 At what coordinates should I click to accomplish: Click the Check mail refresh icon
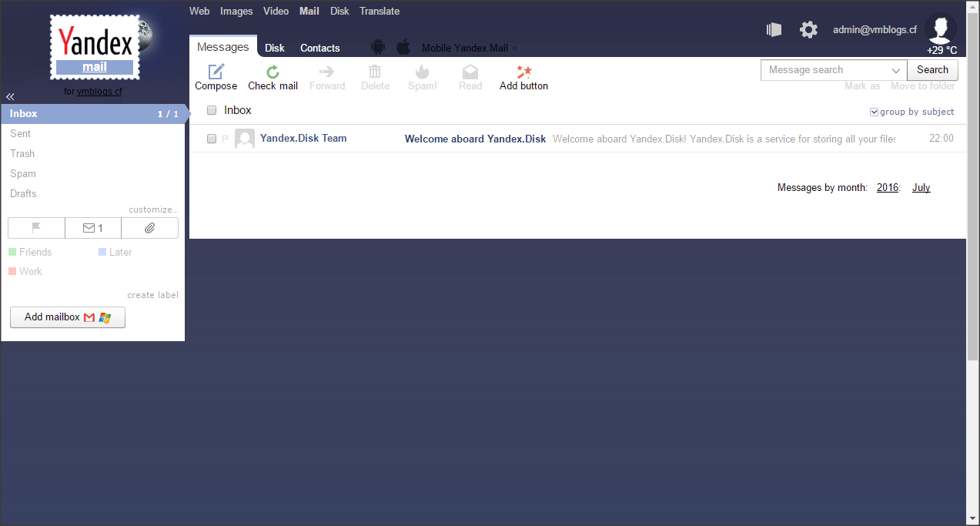[273, 71]
